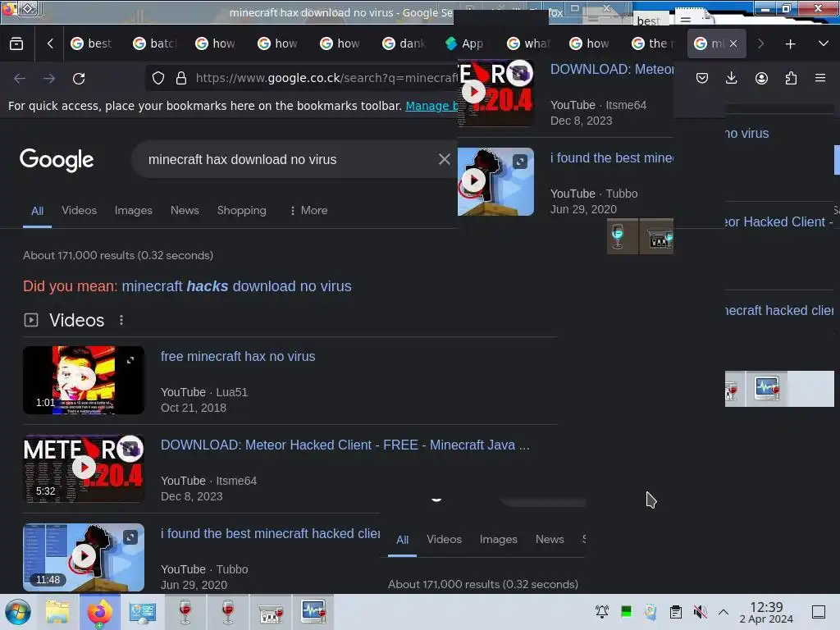Expand hidden system tray icons arrow
This screenshot has height=630, width=840.
(724, 612)
